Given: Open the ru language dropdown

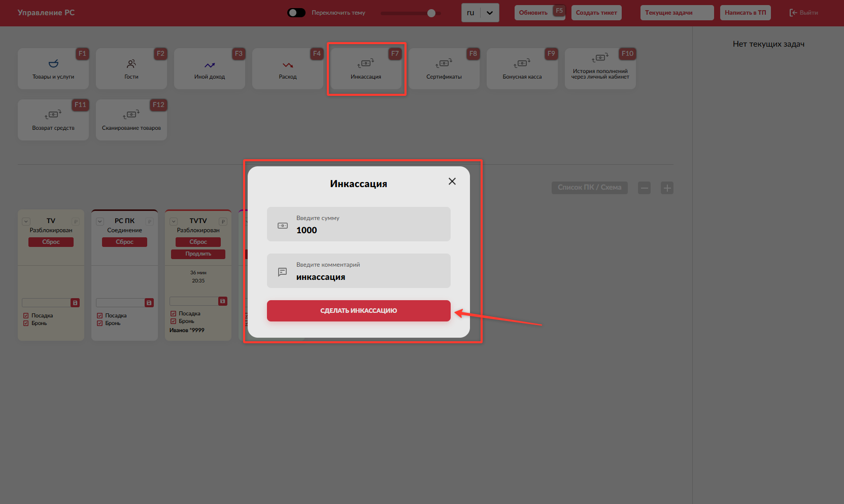Looking at the screenshot, I should tap(480, 13).
